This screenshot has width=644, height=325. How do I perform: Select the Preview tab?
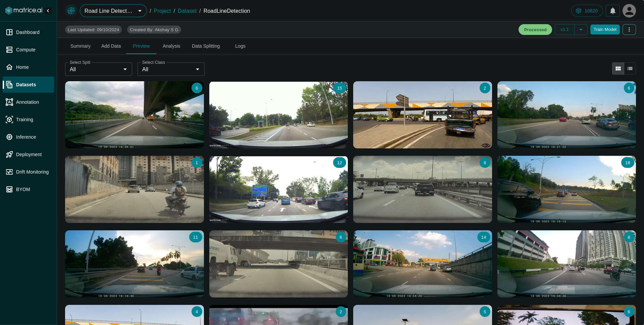141,46
